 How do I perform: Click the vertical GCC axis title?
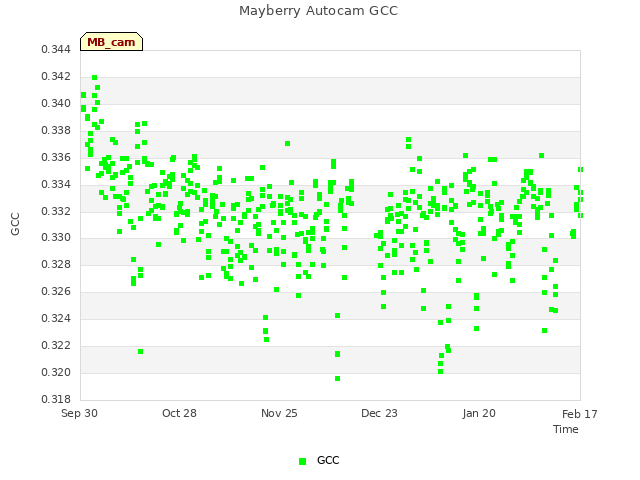15,224
